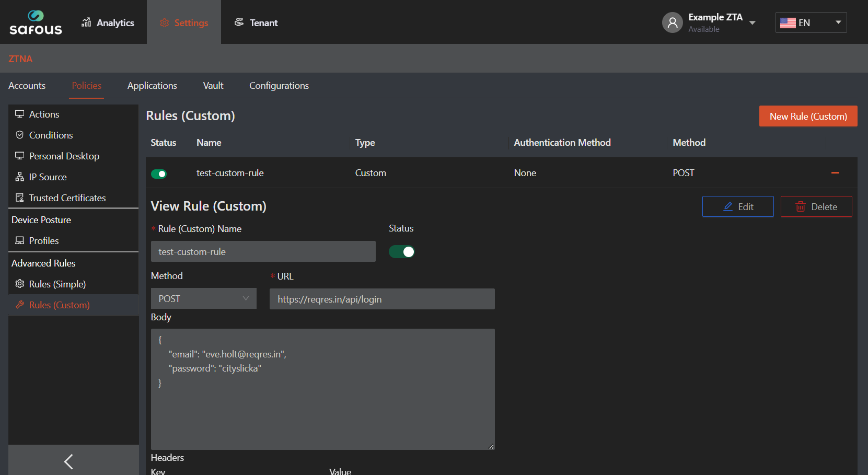
Task: Toggle the Status switch in View Rule form
Action: (x=401, y=252)
